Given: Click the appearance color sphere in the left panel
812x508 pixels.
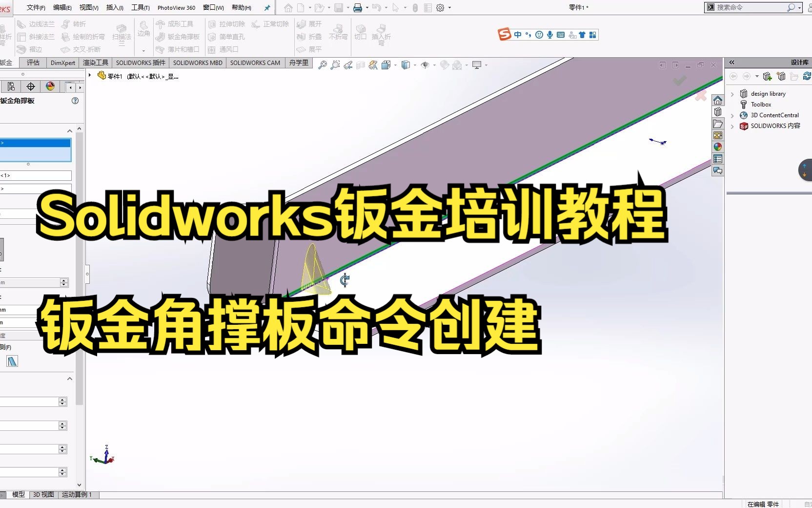Looking at the screenshot, I should pyautogui.click(x=50, y=86).
